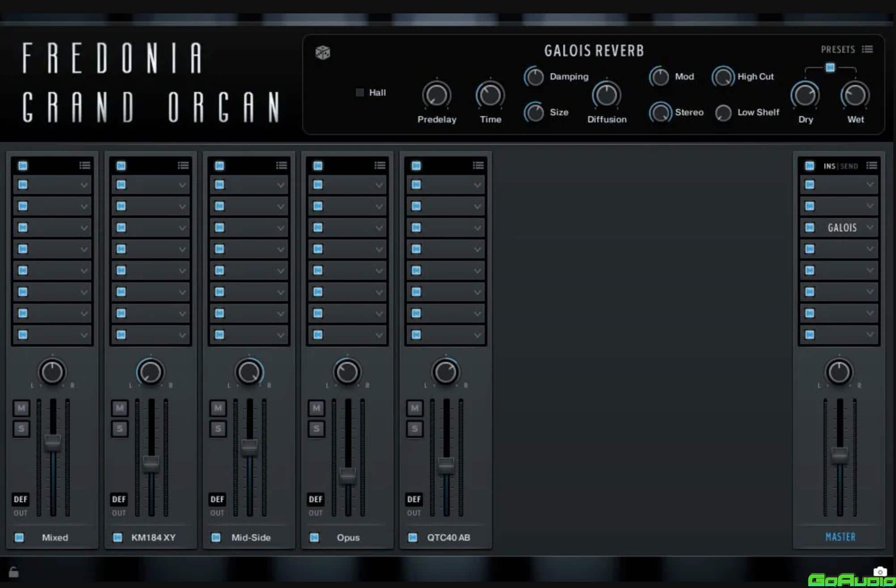Toggle the Dry/Wet link button
The height and width of the screenshot is (588, 896).
[830, 67]
